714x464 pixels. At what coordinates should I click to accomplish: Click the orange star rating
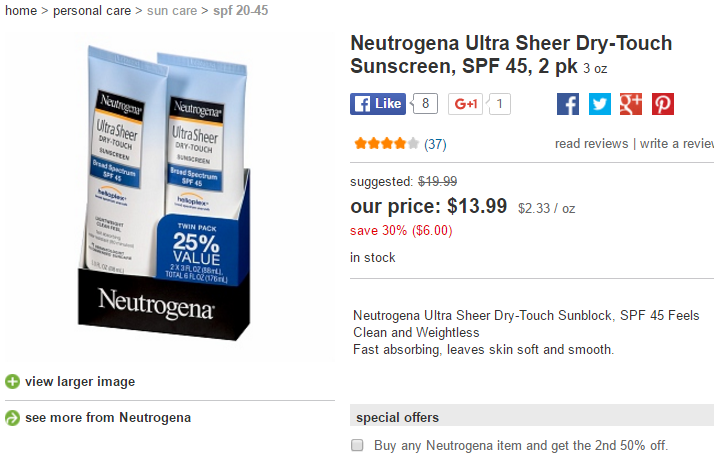pyautogui.click(x=387, y=144)
